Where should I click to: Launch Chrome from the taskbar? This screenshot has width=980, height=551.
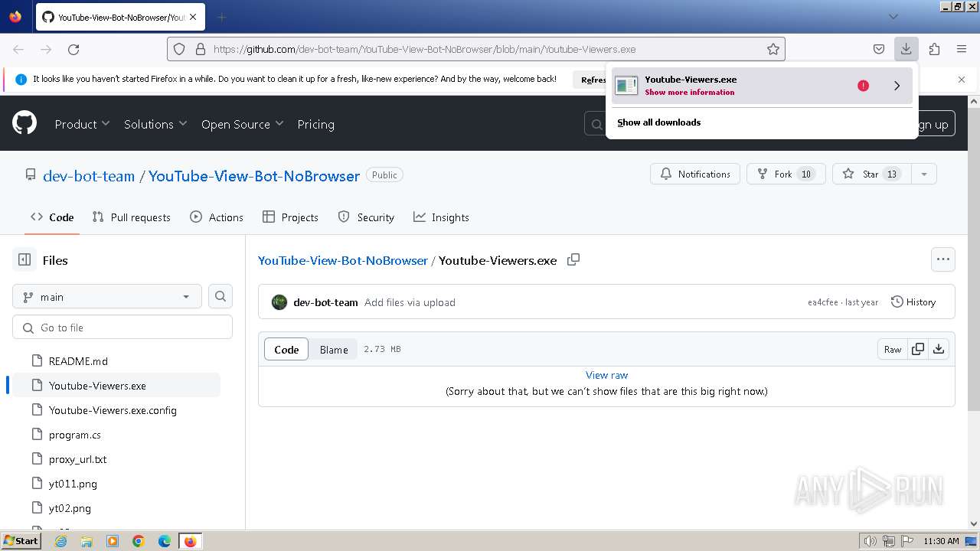139,541
